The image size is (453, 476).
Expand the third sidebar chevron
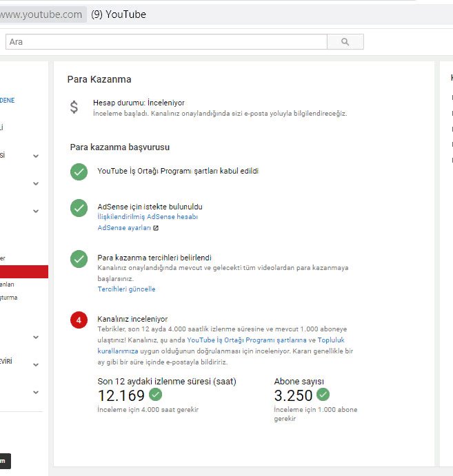36,211
